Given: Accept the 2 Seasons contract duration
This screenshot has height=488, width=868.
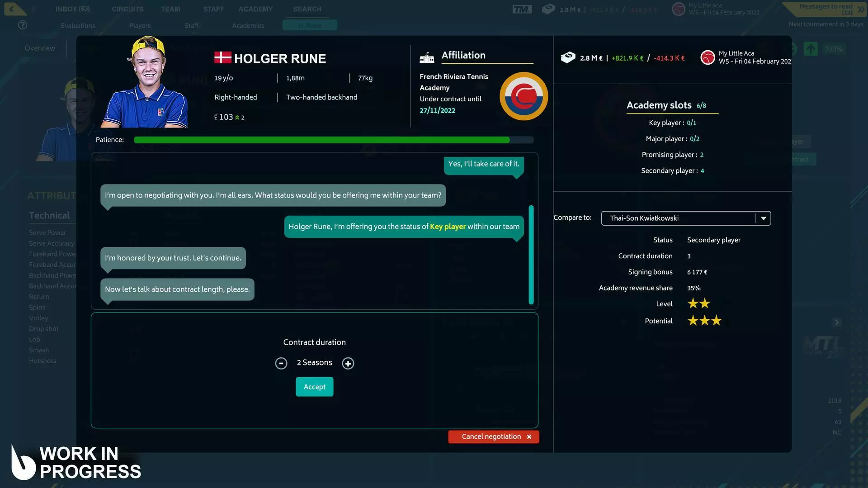Looking at the screenshot, I should (x=314, y=387).
